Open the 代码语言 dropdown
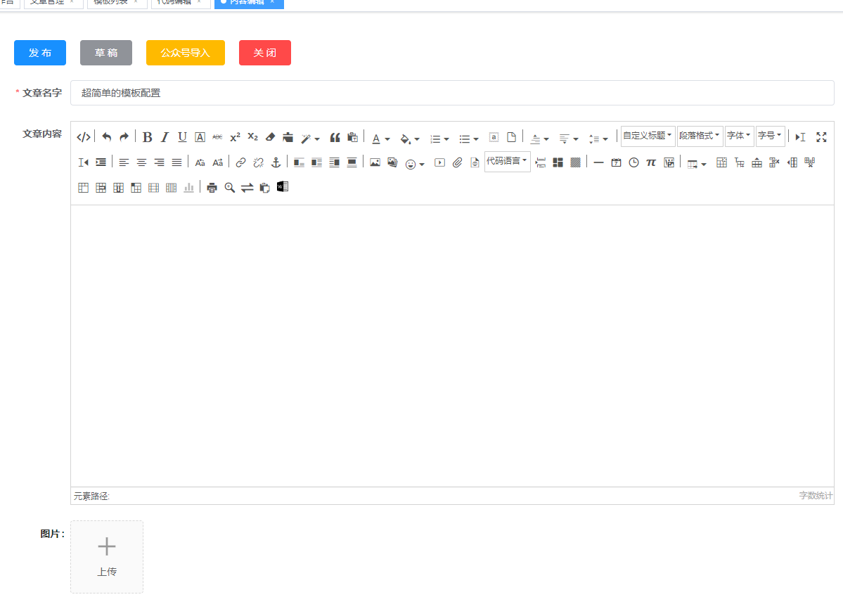Image resolution: width=843 pixels, height=616 pixels. (x=507, y=162)
